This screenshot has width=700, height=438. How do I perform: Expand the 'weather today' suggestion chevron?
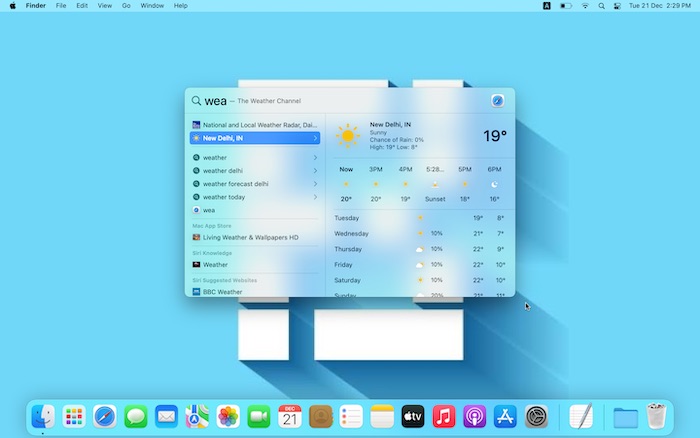pyautogui.click(x=315, y=197)
